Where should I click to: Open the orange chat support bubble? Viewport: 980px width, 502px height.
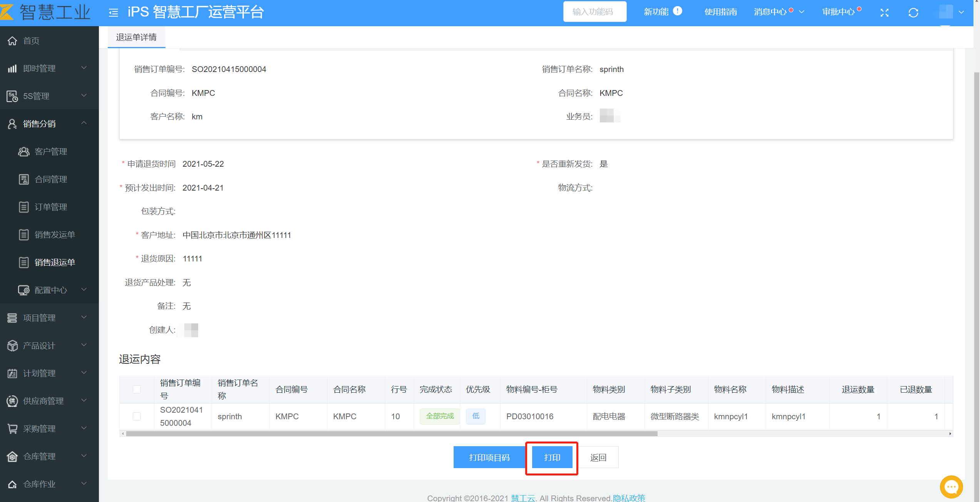click(x=951, y=487)
